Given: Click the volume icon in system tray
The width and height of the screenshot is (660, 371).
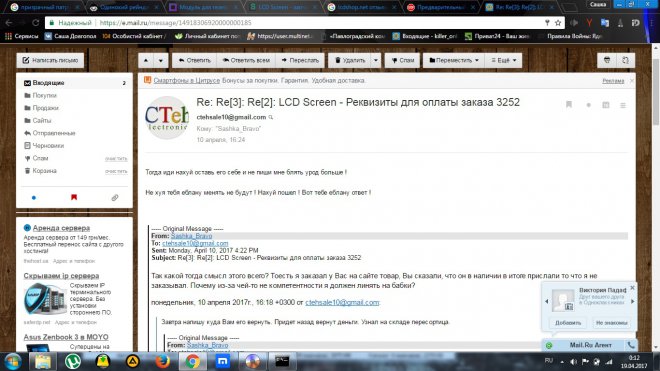Looking at the screenshot, I should (x=573, y=362).
